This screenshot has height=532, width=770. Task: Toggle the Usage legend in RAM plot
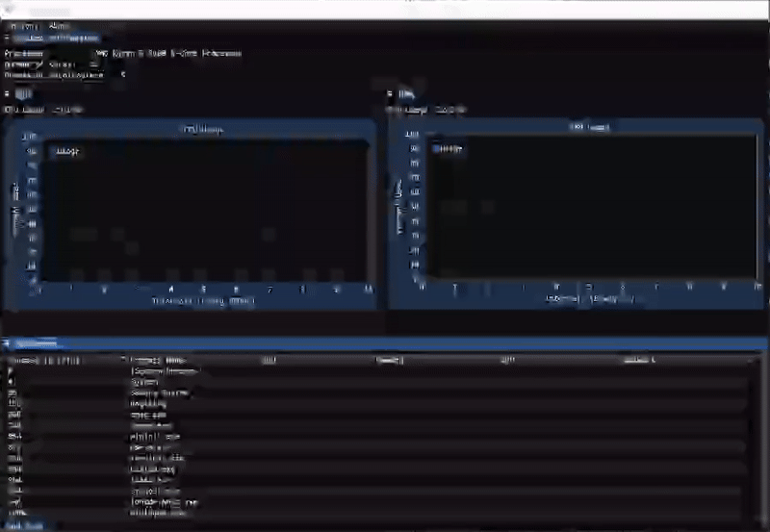click(452, 149)
